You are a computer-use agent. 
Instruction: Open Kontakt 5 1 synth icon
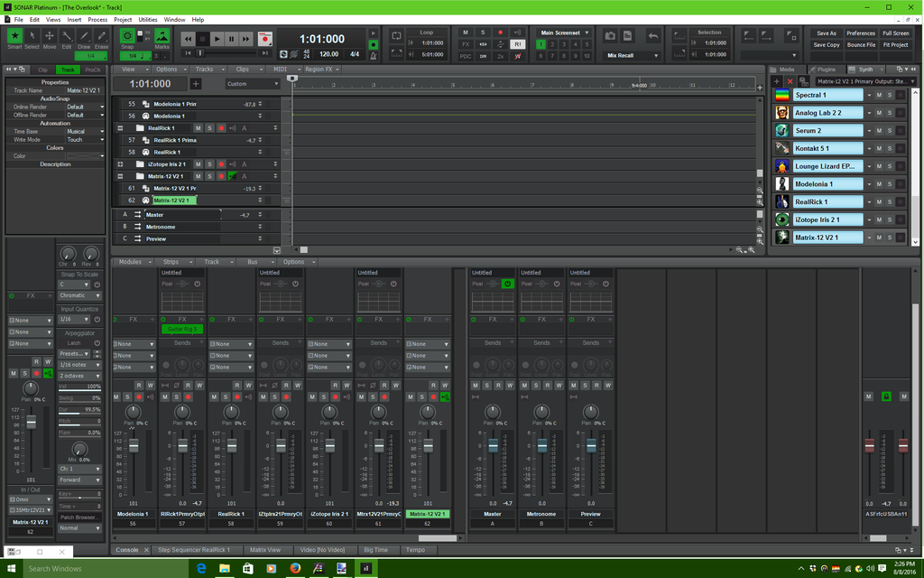(781, 148)
